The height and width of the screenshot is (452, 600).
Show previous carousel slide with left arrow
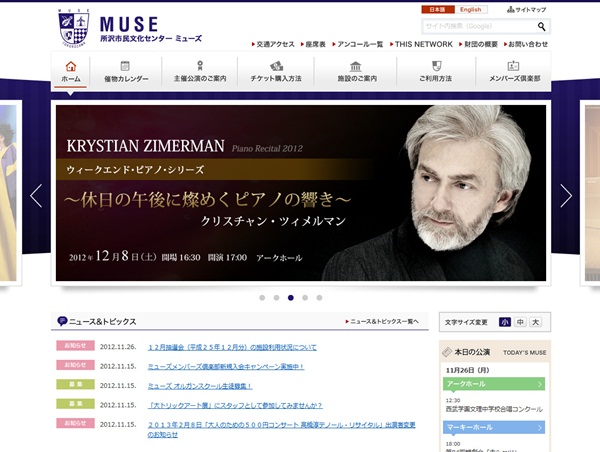(x=36, y=196)
